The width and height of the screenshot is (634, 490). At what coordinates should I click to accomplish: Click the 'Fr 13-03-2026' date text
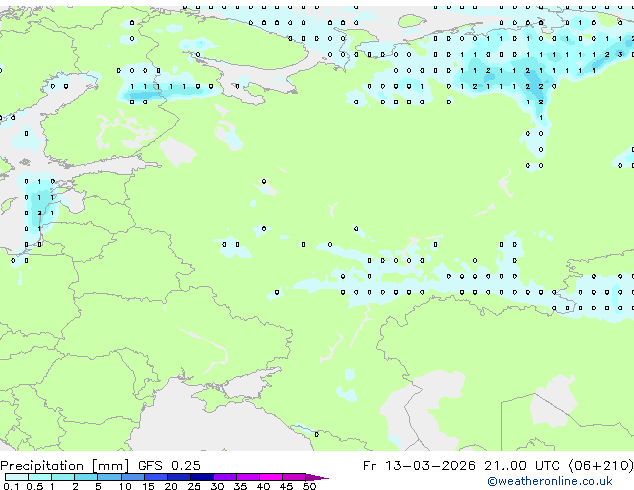[x=419, y=466]
